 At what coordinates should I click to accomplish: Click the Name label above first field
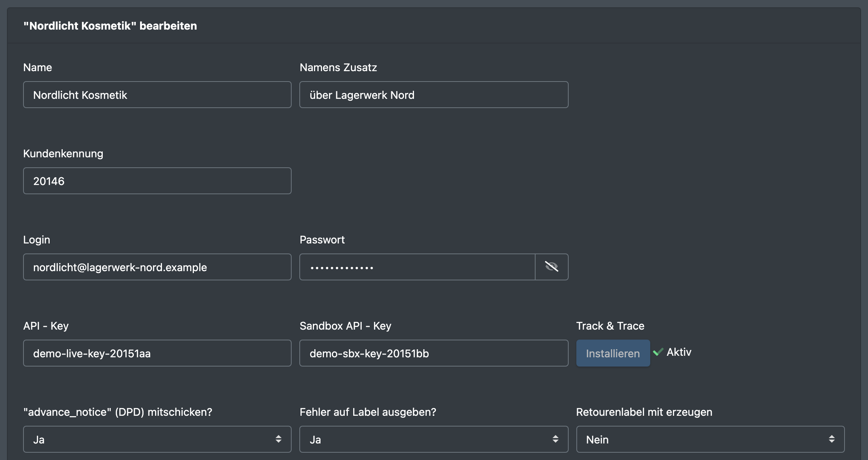37,67
